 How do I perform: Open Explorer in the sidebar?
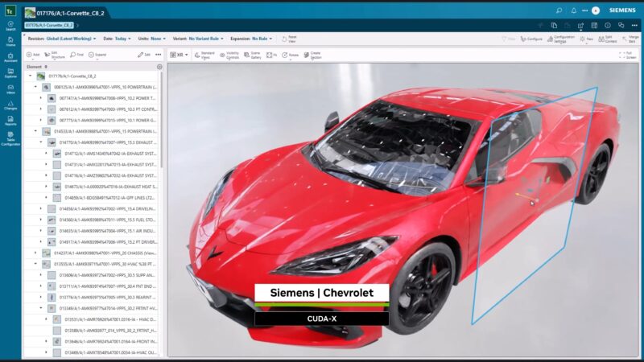10,73
